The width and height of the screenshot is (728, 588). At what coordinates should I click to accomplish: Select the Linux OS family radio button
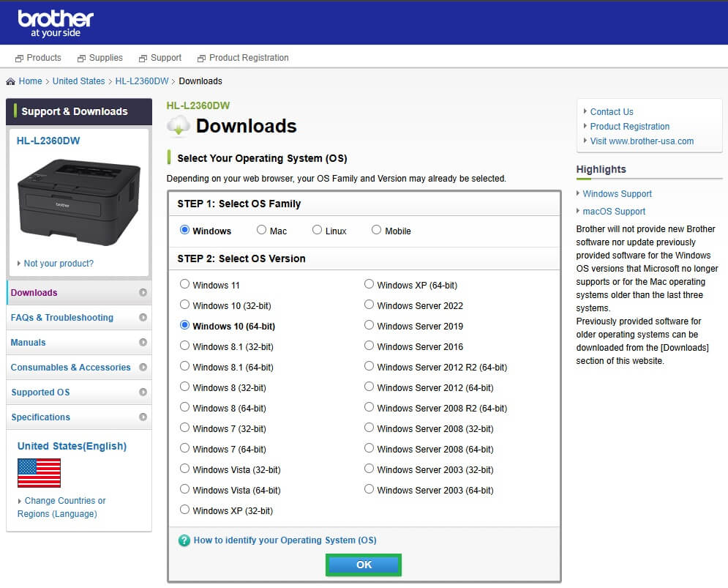pyautogui.click(x=317, y=230)
